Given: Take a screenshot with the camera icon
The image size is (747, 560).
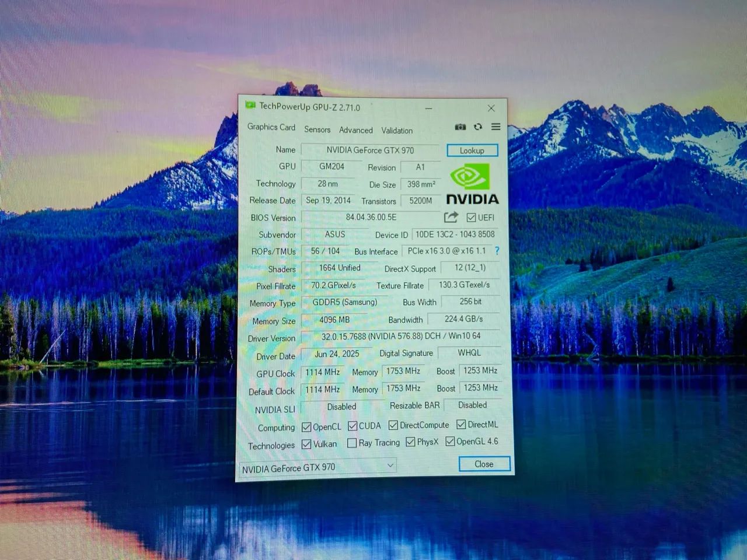Looking at the screenshot, I should click(x=460, y=127).
